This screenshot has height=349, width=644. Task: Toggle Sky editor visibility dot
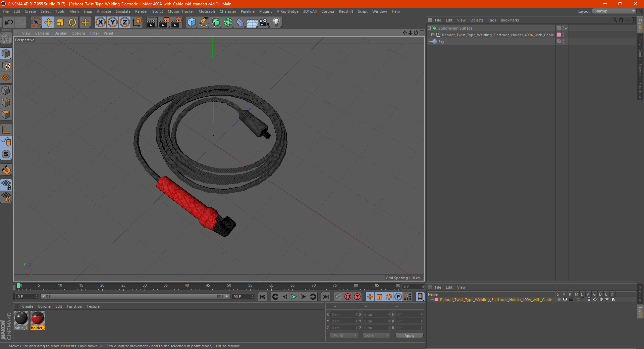click(563, 40)
